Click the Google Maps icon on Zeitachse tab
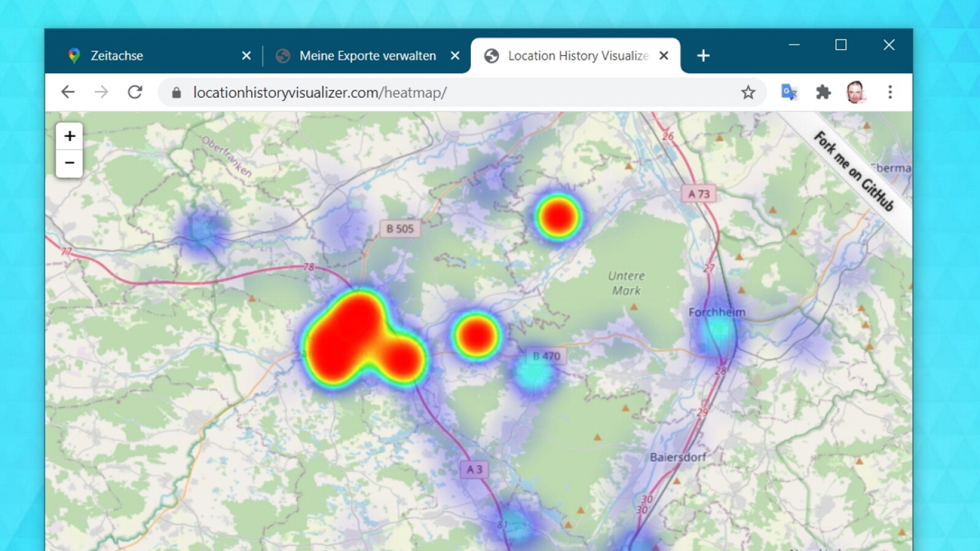 coord(73,55)
